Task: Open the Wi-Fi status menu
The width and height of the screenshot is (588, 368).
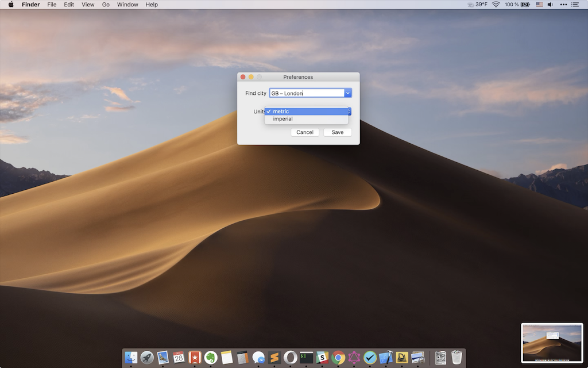Action: (496, 5)
